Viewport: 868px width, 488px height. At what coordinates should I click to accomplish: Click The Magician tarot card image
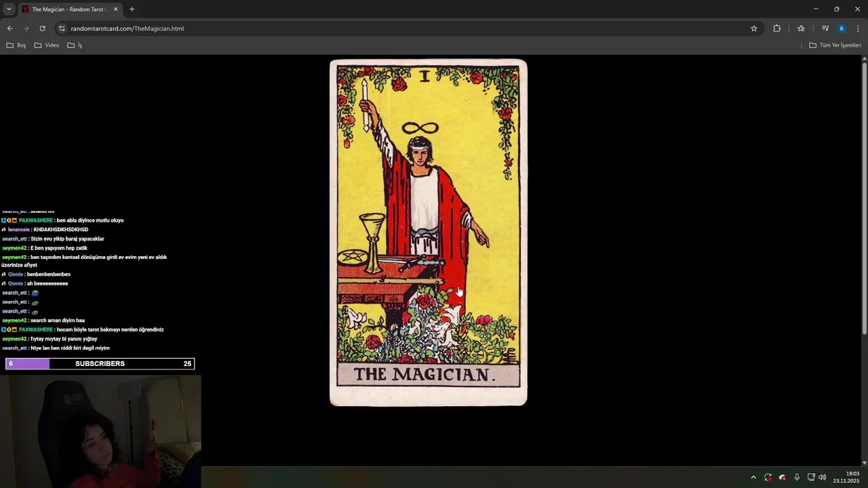coord(429,232)
